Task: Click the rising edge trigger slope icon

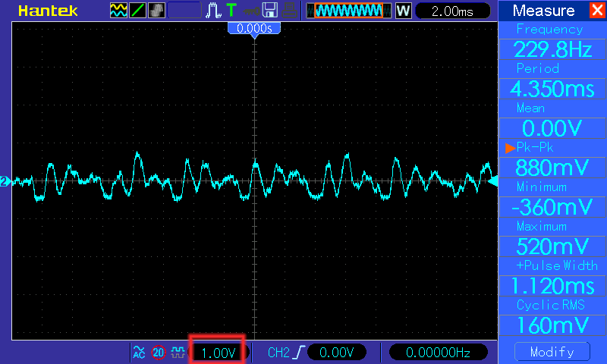Action: pos(299,353)
